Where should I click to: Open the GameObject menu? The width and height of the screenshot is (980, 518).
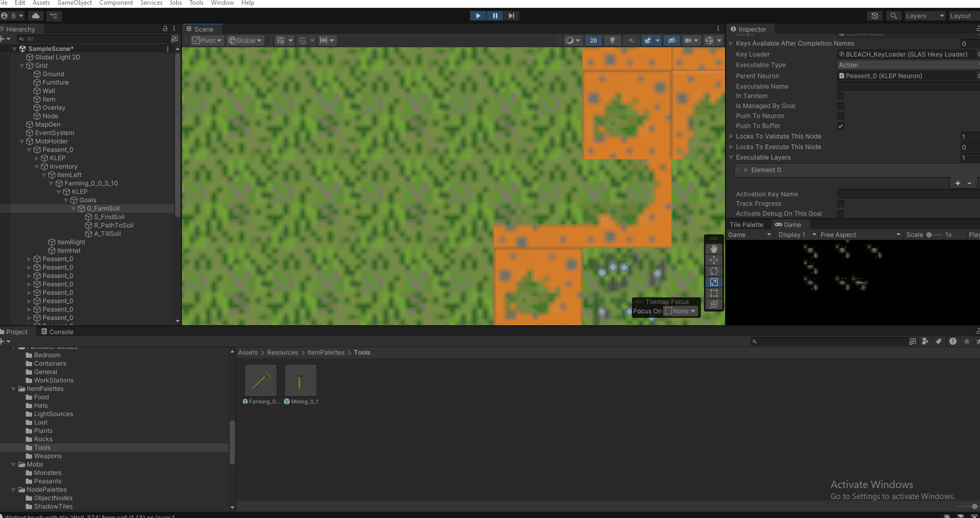[75, 3]
